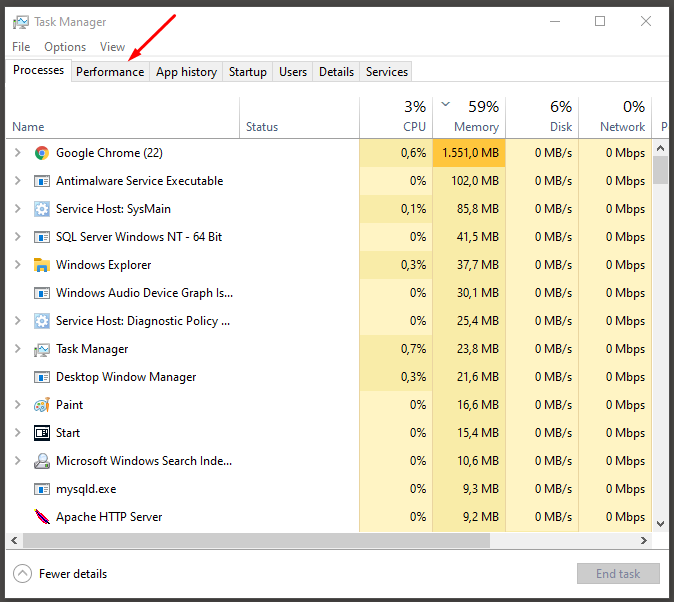Click the Paint palette icon

(42, 405)
